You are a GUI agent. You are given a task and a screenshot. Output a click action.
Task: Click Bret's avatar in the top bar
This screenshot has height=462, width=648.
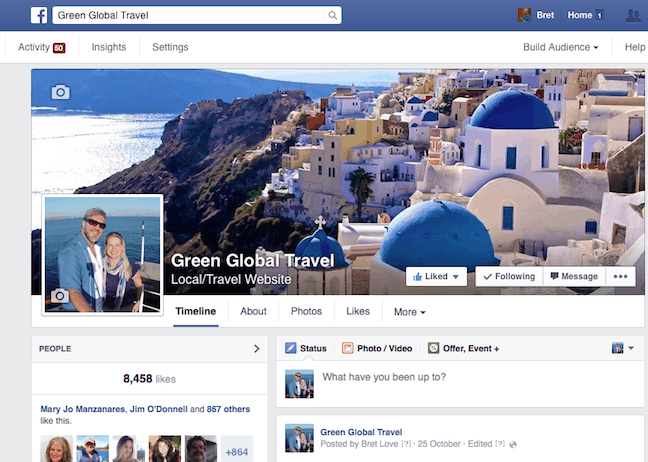coord(524,15)
